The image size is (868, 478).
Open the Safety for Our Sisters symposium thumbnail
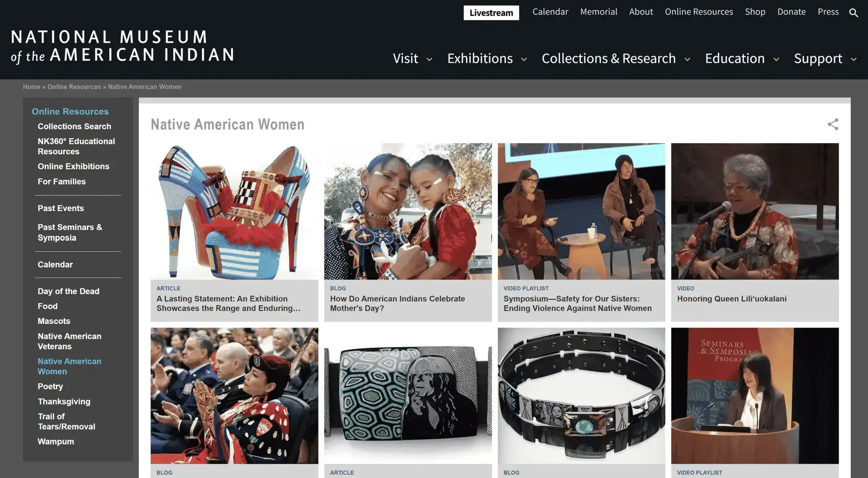tap(581, 211)
